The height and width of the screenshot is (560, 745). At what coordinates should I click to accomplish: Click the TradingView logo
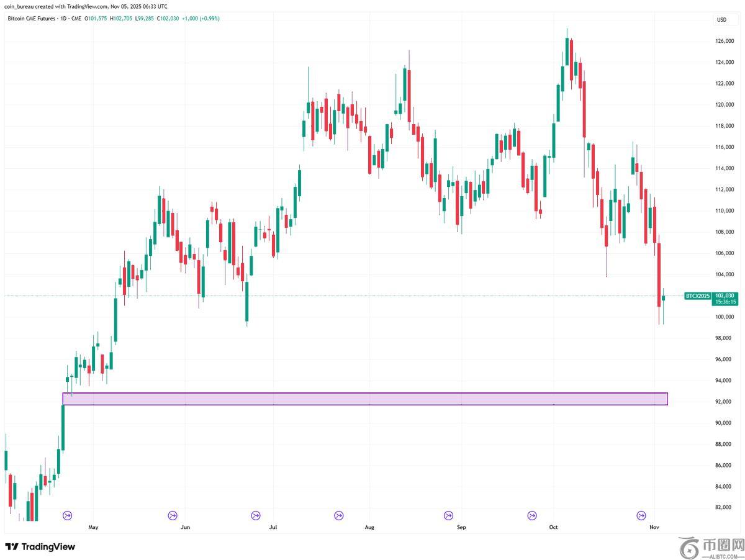pyautogui.click(x=40, y=547)
